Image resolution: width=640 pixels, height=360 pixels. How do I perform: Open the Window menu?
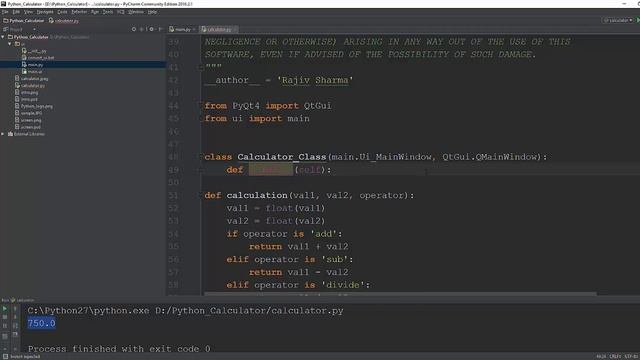tap(136, 12)
